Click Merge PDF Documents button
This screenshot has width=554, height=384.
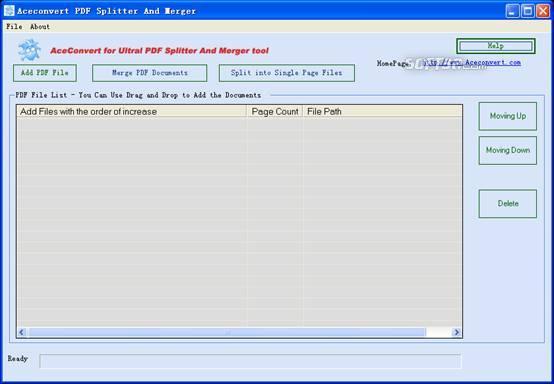tap(149, 73)
